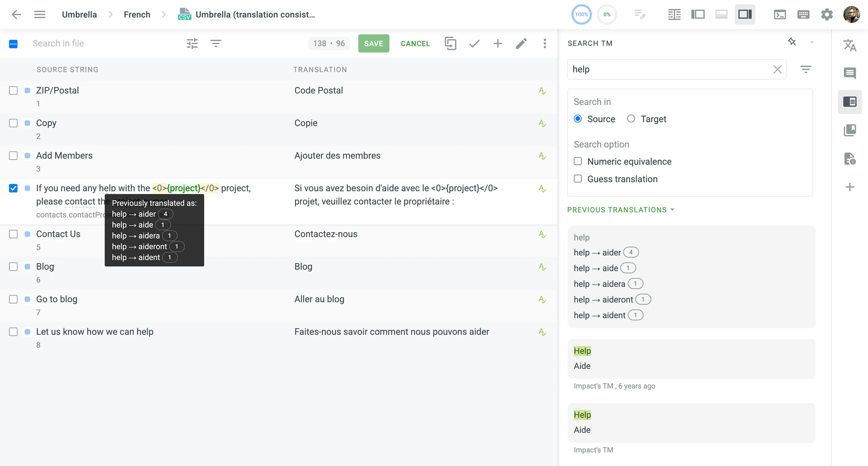Select the checkbox next to Add Members
868x466 pixels.
click(13, 156)
